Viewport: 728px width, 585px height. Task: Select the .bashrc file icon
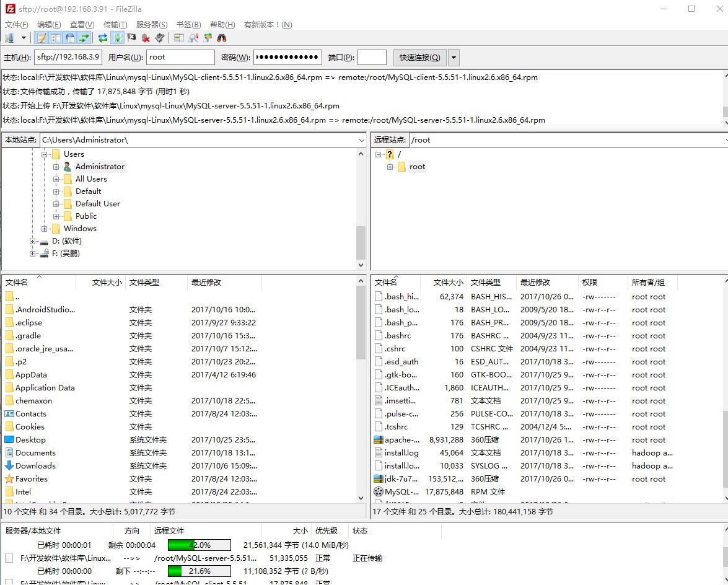point(379,335)
